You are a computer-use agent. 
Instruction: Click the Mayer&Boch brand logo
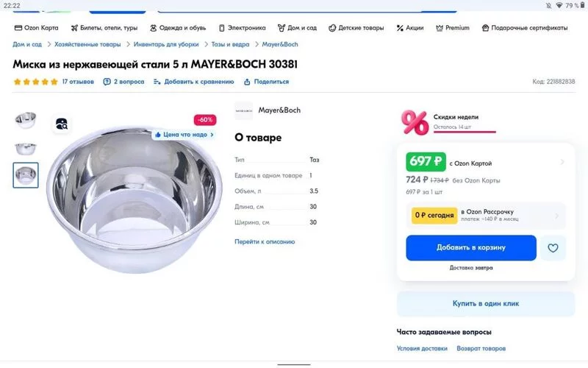pos(243,110)
